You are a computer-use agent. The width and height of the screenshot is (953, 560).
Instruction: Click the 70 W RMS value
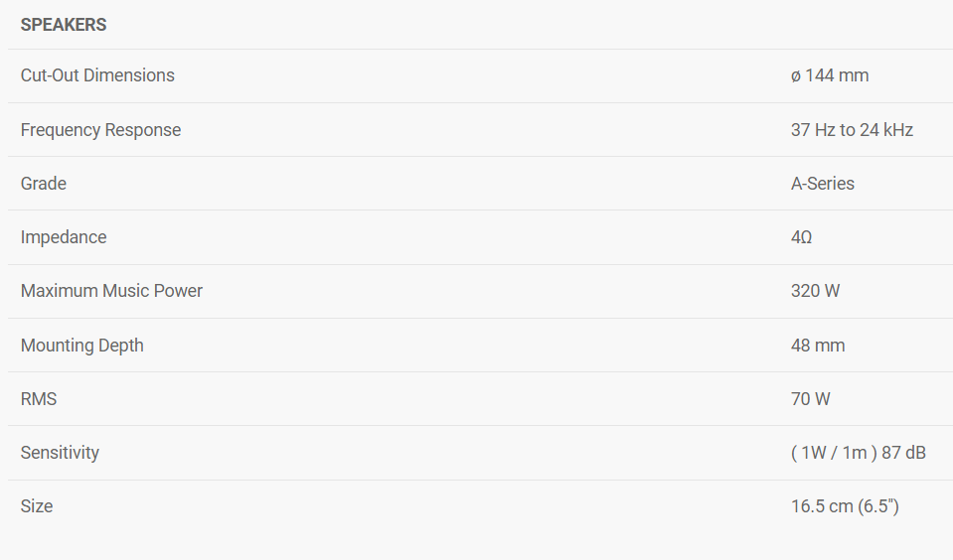[811, 399]
